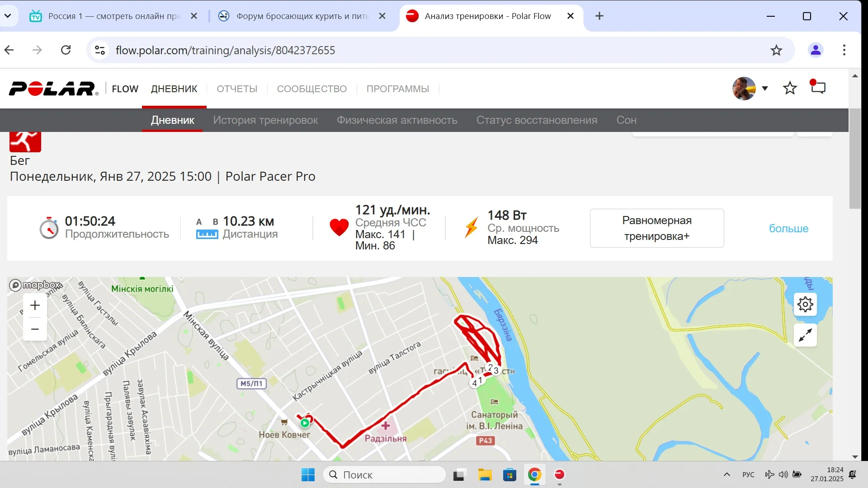Zoom in on the map

[35, 305]
